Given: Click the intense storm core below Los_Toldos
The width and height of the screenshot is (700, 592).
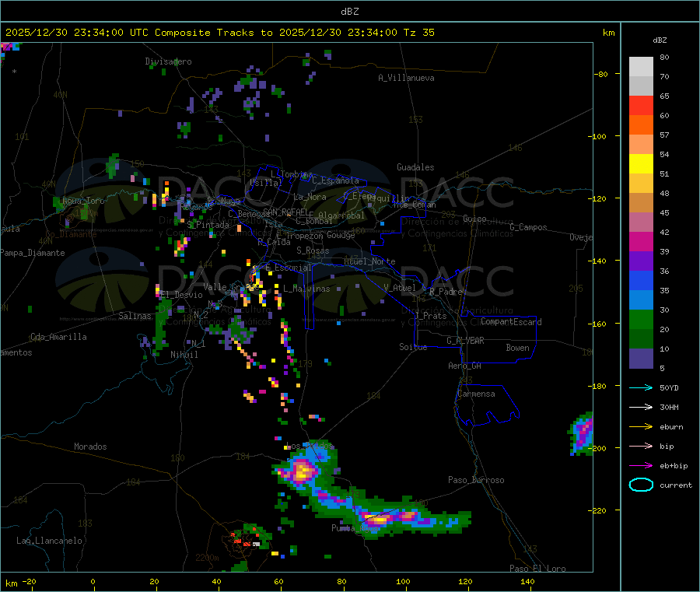Looking at the screenshot, I should pyautogui.click(x=303, y=471).
